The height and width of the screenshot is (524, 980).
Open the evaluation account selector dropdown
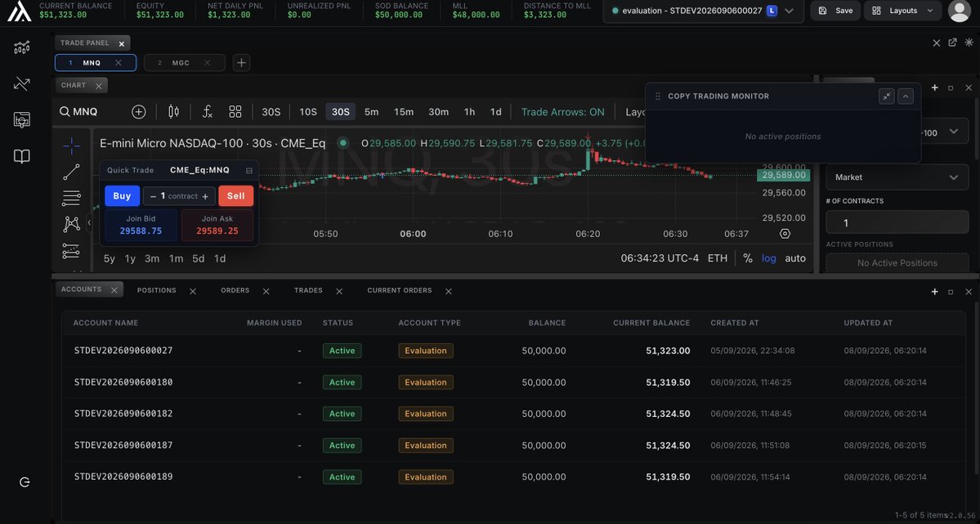[703, 11]
